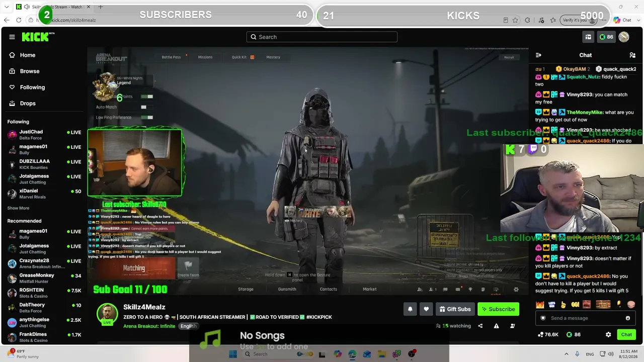Open DabTheory recommended channel

(x=44, y=308)
